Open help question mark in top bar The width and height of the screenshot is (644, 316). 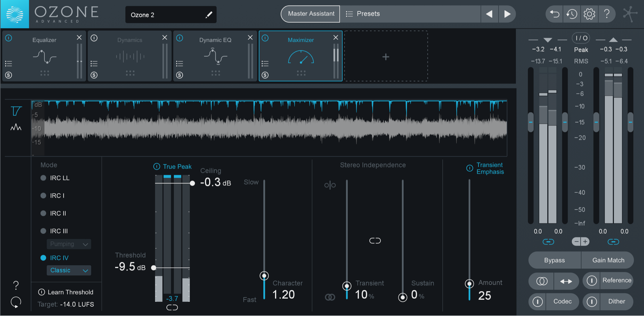(607, 14)
